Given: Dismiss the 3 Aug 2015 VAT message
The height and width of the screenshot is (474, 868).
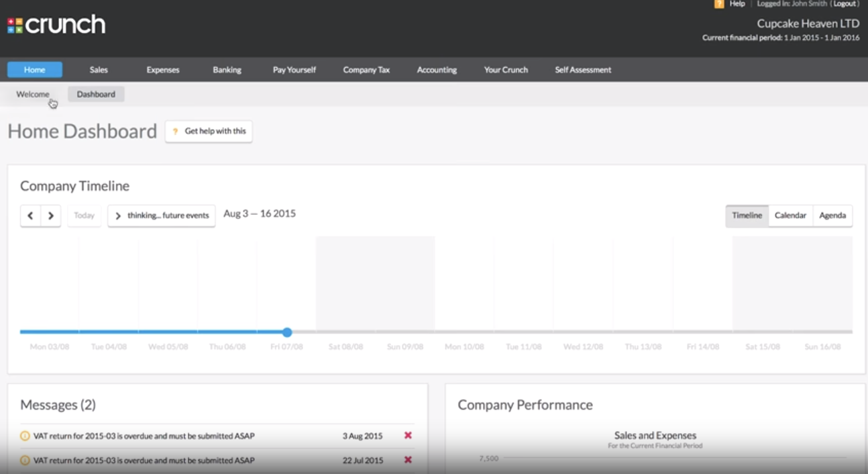Looking at the screenshot, I should (408, 436).
